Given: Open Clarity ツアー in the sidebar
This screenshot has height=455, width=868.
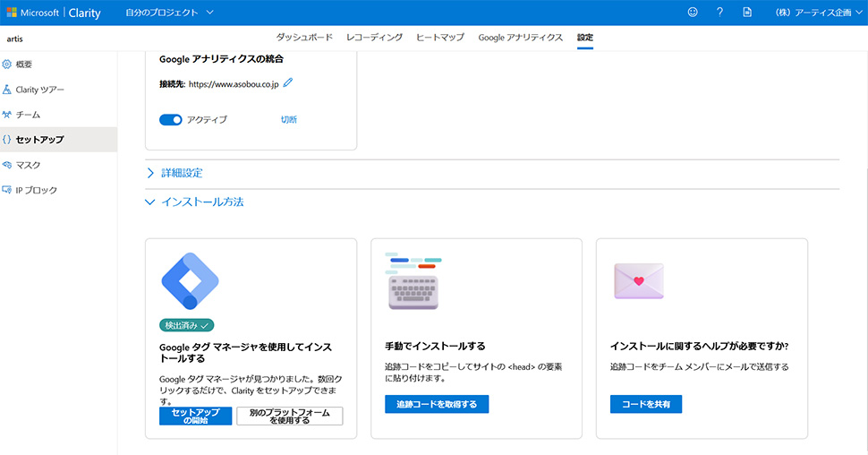Looking at the screenshot, I should (59, 90).
